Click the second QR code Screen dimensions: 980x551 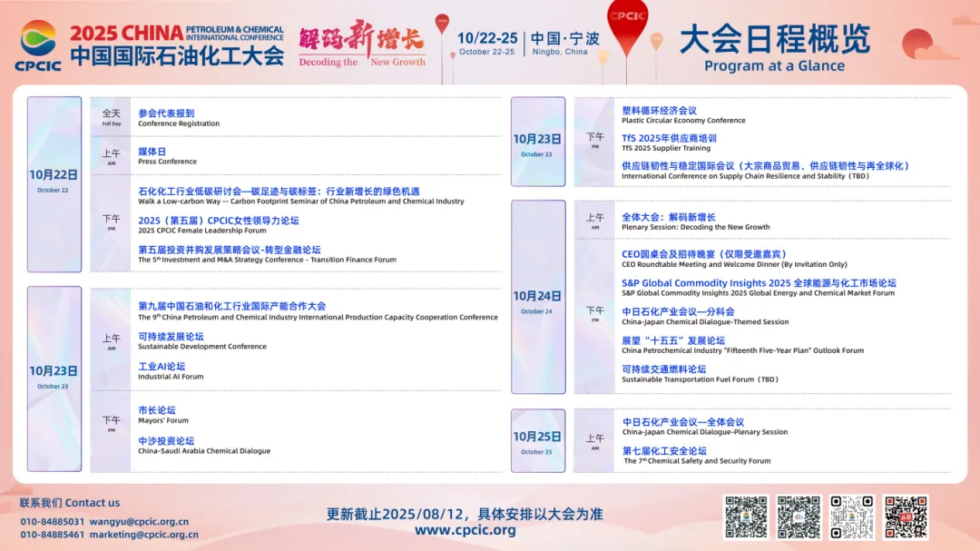(x=799, y=517)
